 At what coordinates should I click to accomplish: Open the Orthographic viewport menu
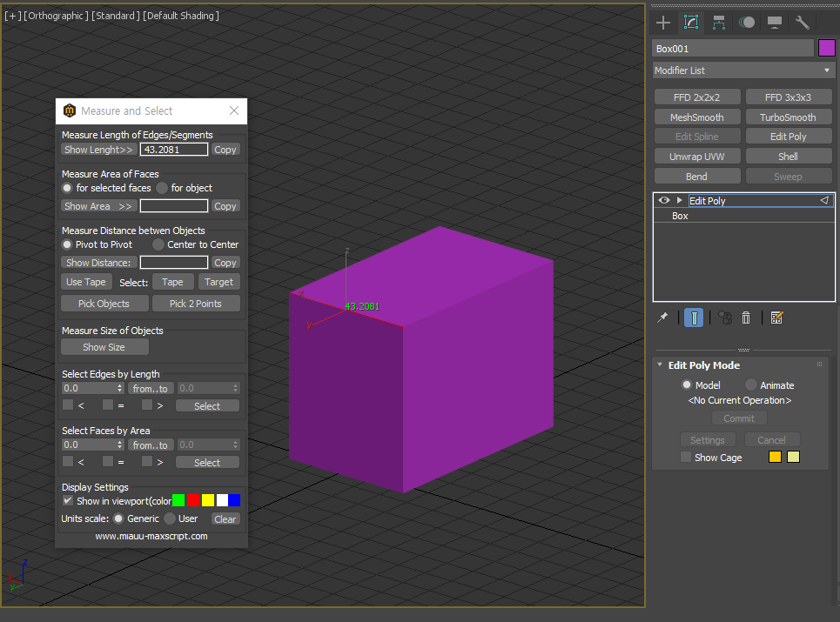point(56,16)
